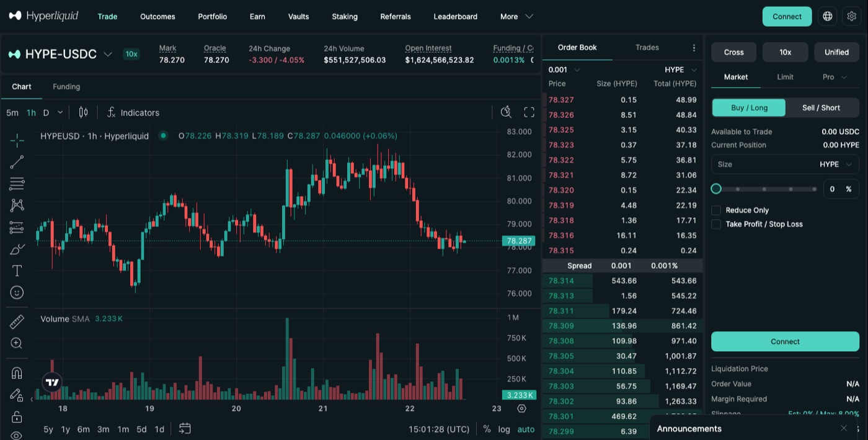Click the Connect button in the order panel
The image size is (868, 440).
tap(785, 341)
